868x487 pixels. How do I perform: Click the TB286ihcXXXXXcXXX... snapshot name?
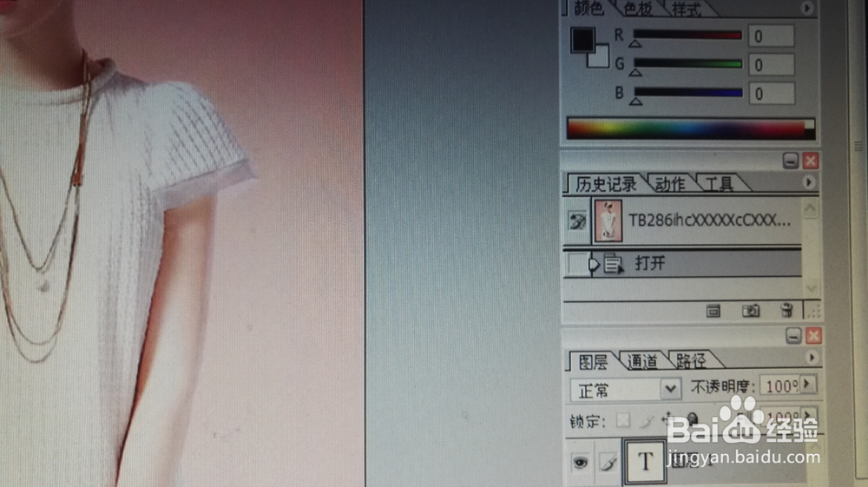pyautogui.click(x=710, y=220)
